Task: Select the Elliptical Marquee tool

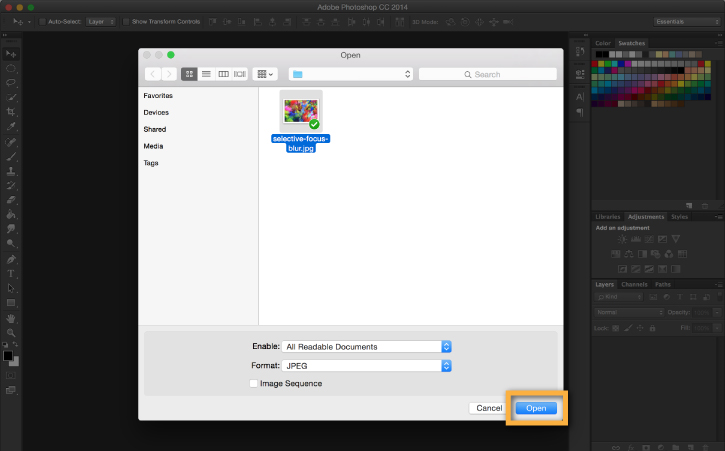Action: coord(11,68)
